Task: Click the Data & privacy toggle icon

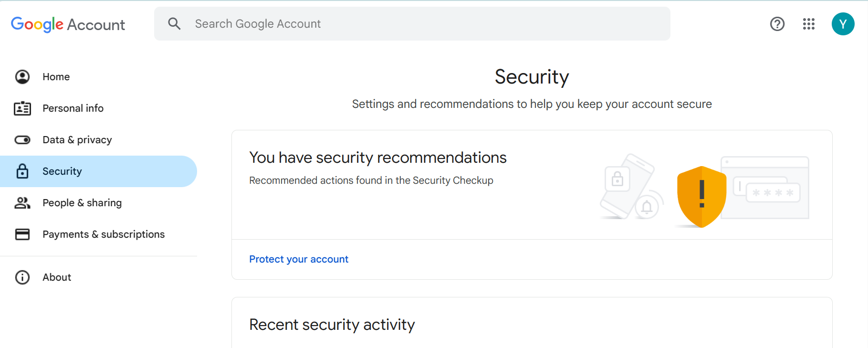Action: (x=22, y=140)
